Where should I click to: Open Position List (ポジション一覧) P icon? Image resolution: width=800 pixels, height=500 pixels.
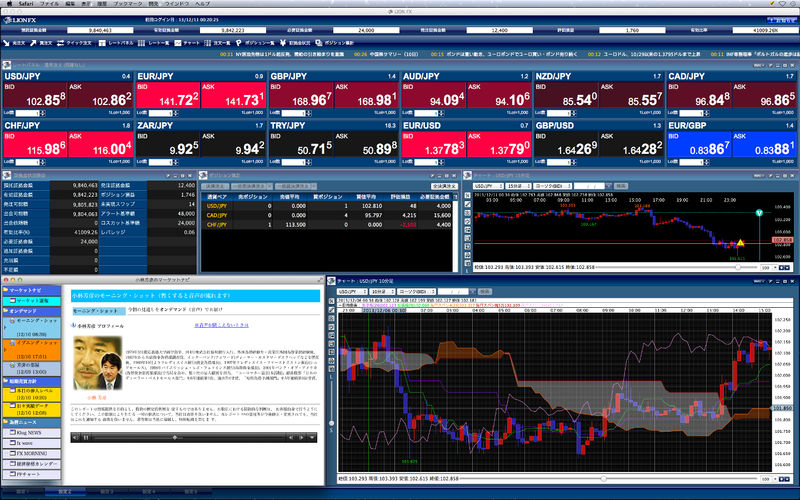[x=238, y=43]
